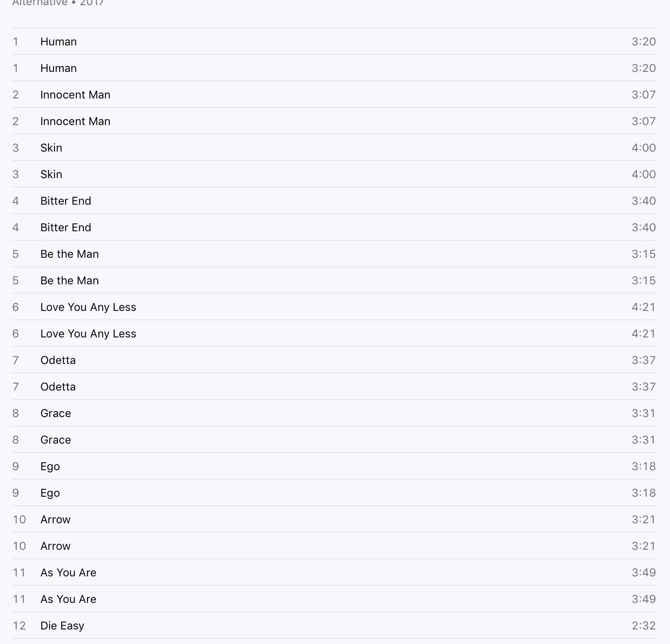Select the second Arrow track row

point(334,546)
